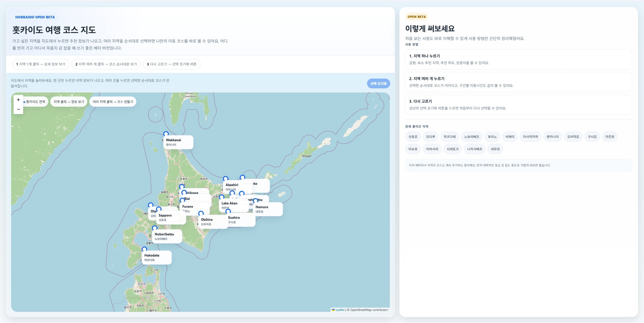Click the 아칸호 region chip
Screen dimensions: 644x323
pos(610,137)
